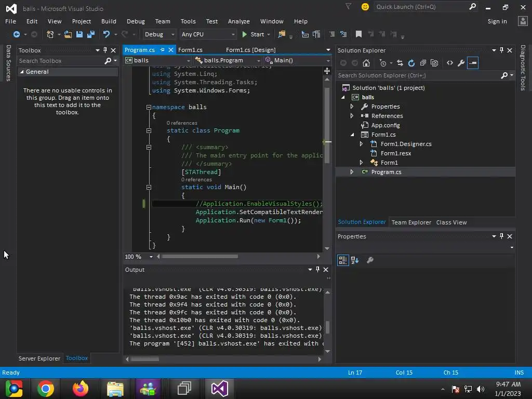Viewport: 532px width, 399px height.
Task: Click the Solution Explorer Refresh icon
Action: coord(411,63)
